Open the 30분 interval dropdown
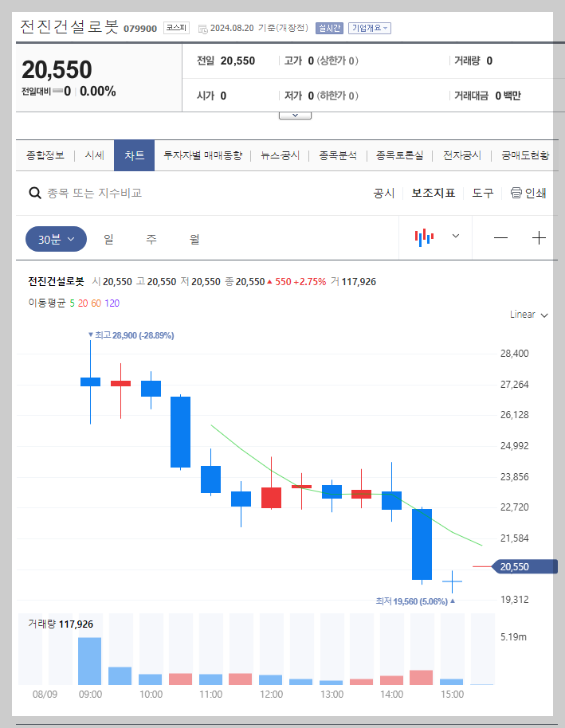 click(55, 238)
